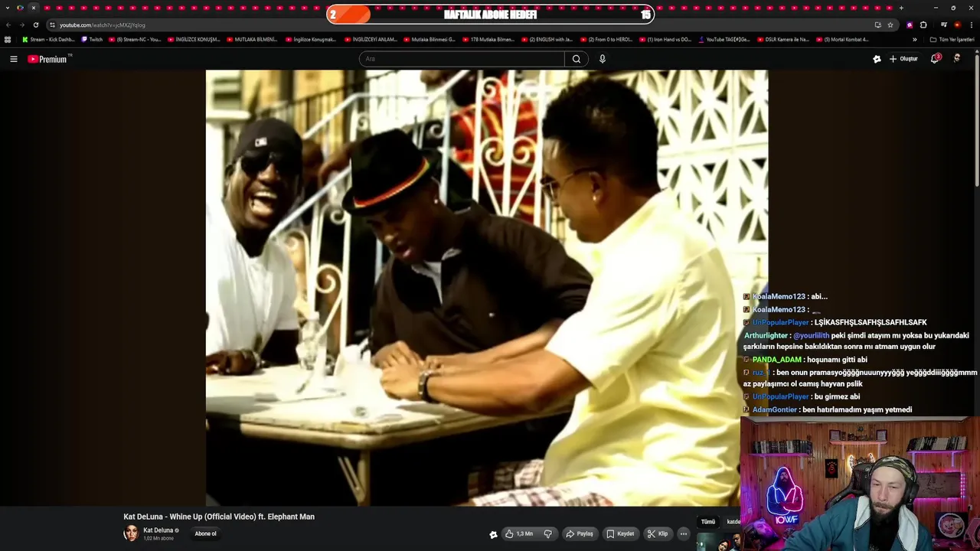Open the 178 Mutlaka Bilmen bookmark
The image size is (980, 551).
[x=488, y=39]
